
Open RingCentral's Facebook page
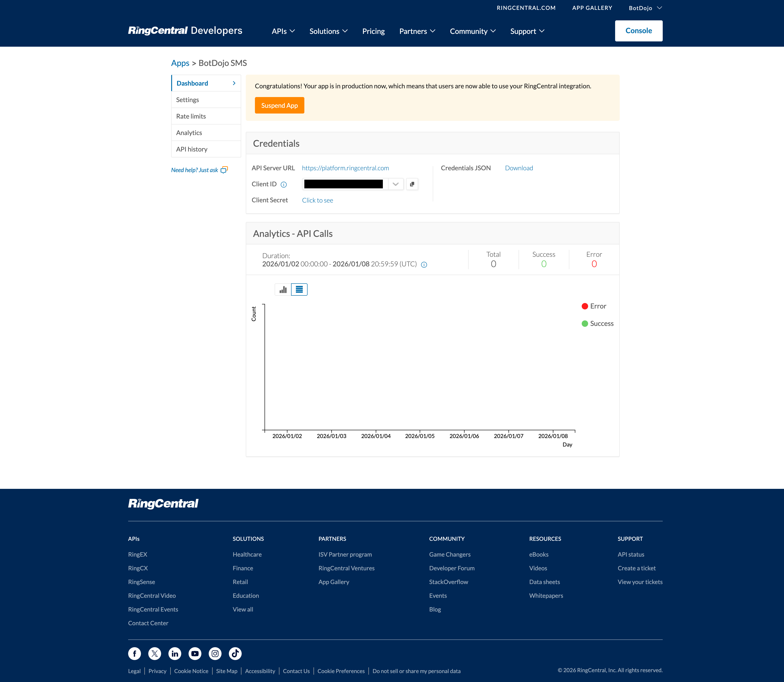click(134, 653)
